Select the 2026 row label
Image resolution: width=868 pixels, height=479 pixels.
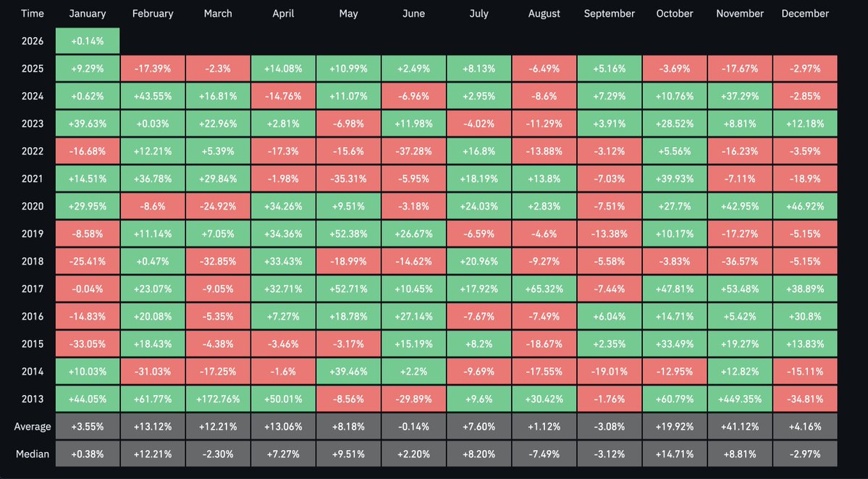coord(32,41)
